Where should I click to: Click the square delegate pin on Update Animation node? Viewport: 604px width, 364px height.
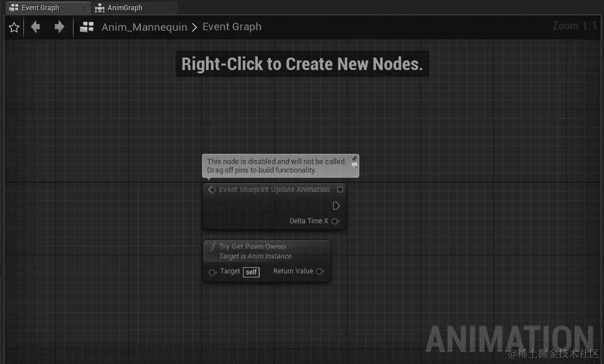point(340,189)
